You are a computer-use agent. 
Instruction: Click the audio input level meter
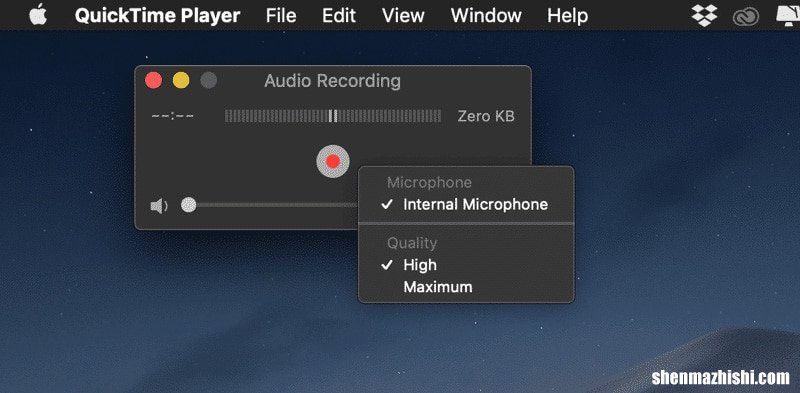tap(333, 116)
